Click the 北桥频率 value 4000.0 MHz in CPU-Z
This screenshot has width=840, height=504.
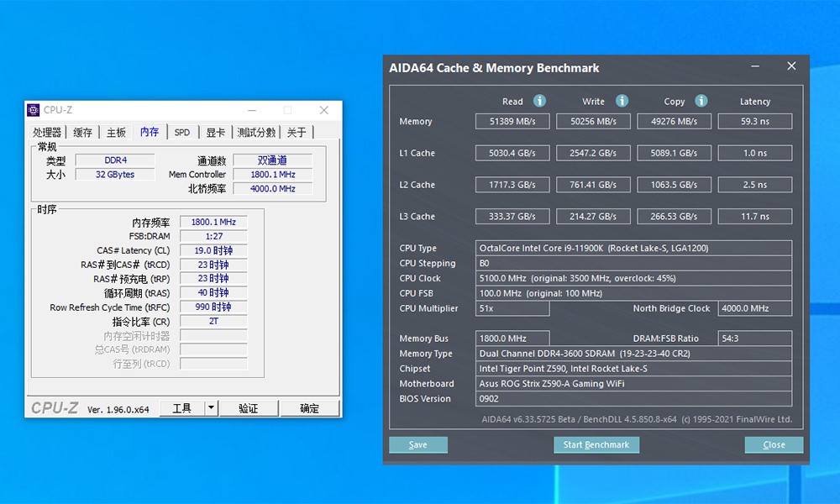click(x=273, y=188)
